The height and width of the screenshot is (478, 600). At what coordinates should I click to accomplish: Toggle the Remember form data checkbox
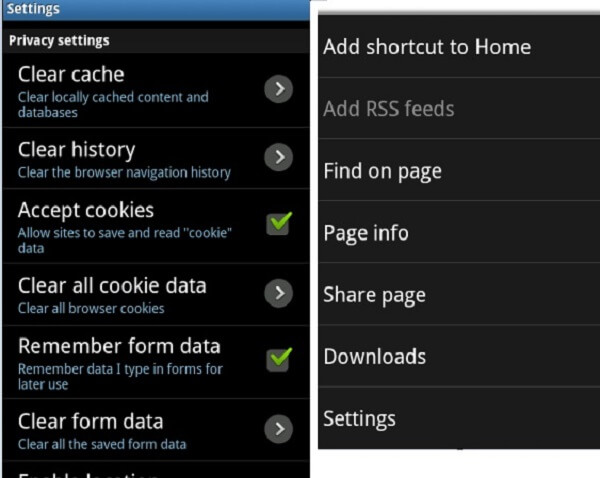279,359
